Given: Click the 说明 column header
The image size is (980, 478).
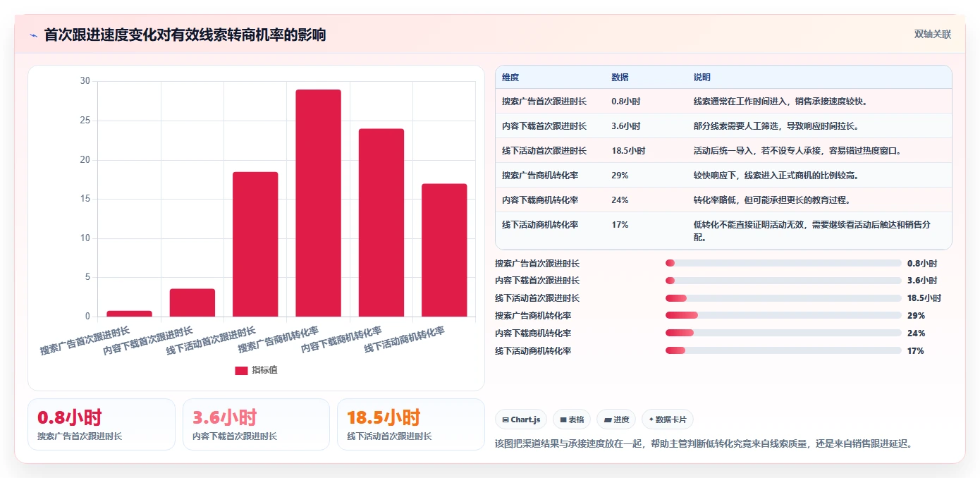Looking at the screenshot, I should coord(702,78).
